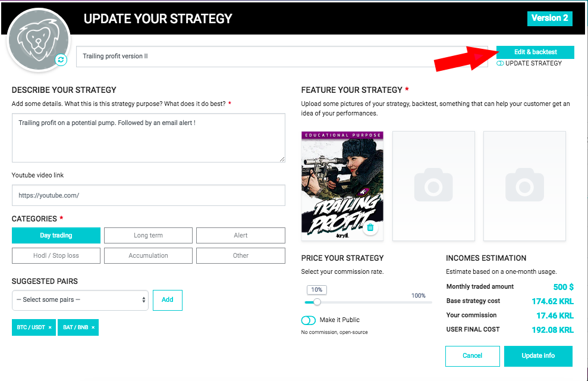Viewport: 588px width, 381px height.
Task: Toggle the UPDATE STRATEGY switch
Action: pyautogui.click(x=500, y=64)
